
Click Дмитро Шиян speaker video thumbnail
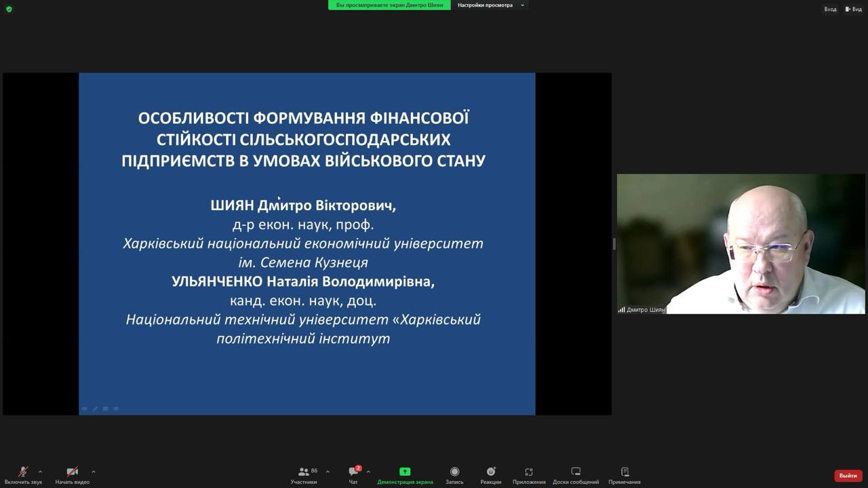[x=741, y=244]
